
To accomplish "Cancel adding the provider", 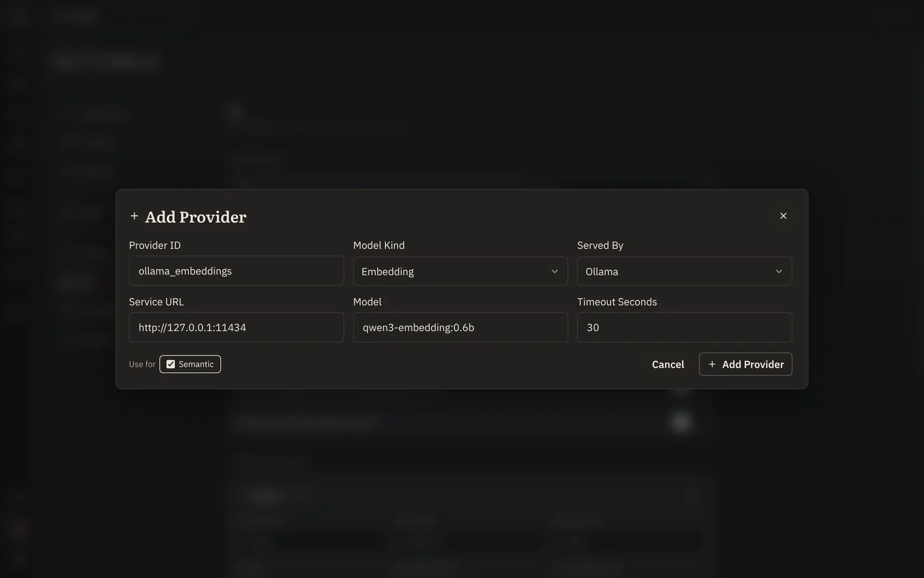I will pos(668,364).
